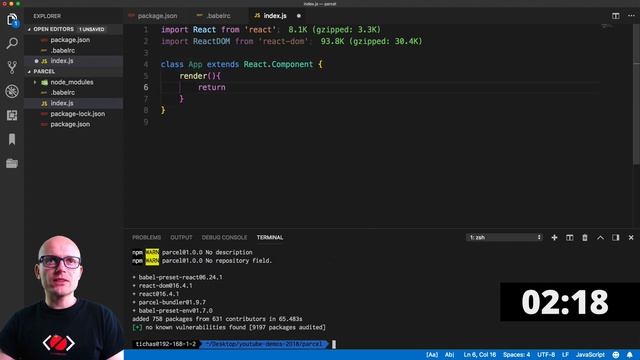Open the Bookmarks icon in activity bar
Screen dimensions: 640x360
pos(12,139)
